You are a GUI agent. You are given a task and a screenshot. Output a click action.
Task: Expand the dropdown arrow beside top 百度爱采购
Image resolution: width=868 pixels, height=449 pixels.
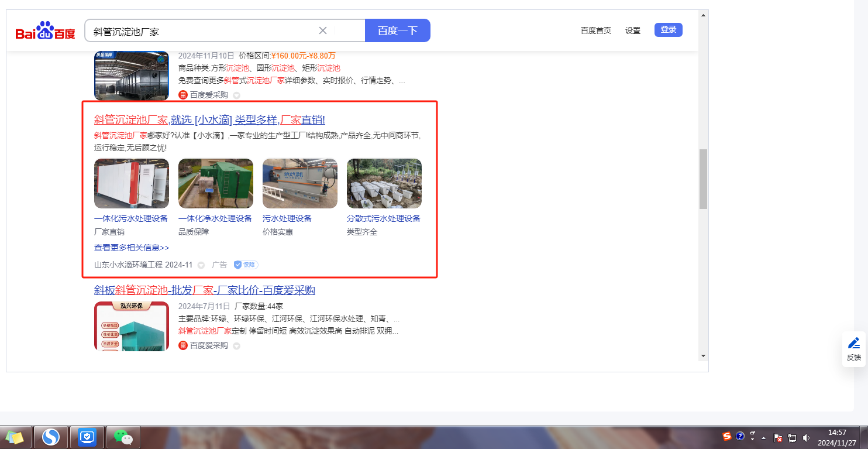click(236, 95)
